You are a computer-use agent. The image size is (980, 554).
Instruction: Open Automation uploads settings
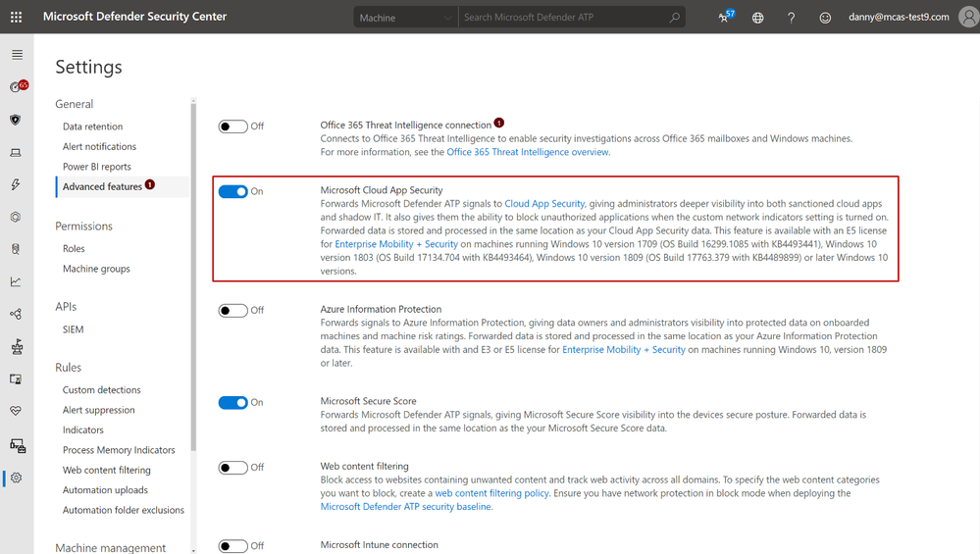click(106, 489)
